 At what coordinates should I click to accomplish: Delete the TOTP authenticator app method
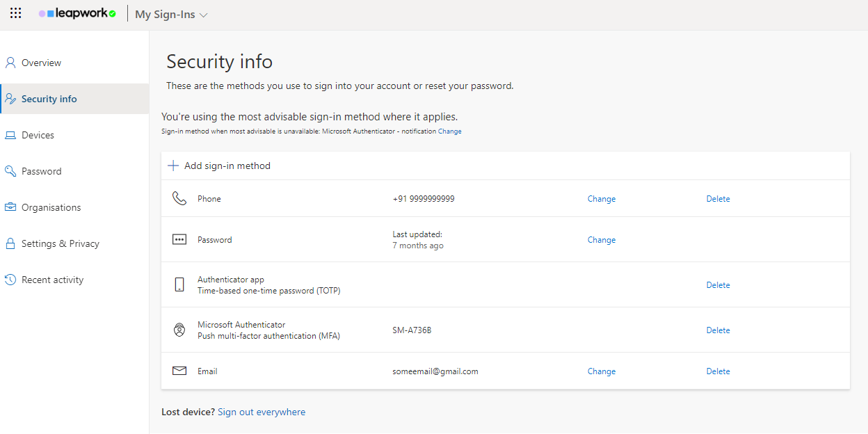click(718, 284)
